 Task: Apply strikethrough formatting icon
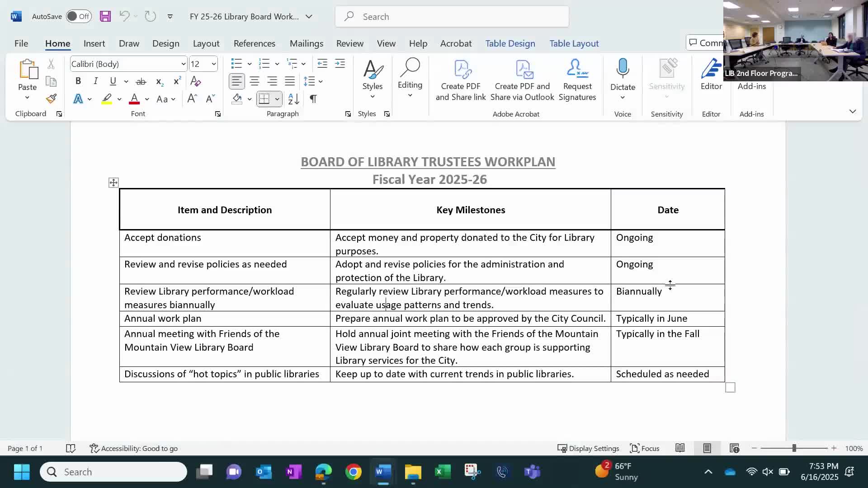tap(141, 81)
